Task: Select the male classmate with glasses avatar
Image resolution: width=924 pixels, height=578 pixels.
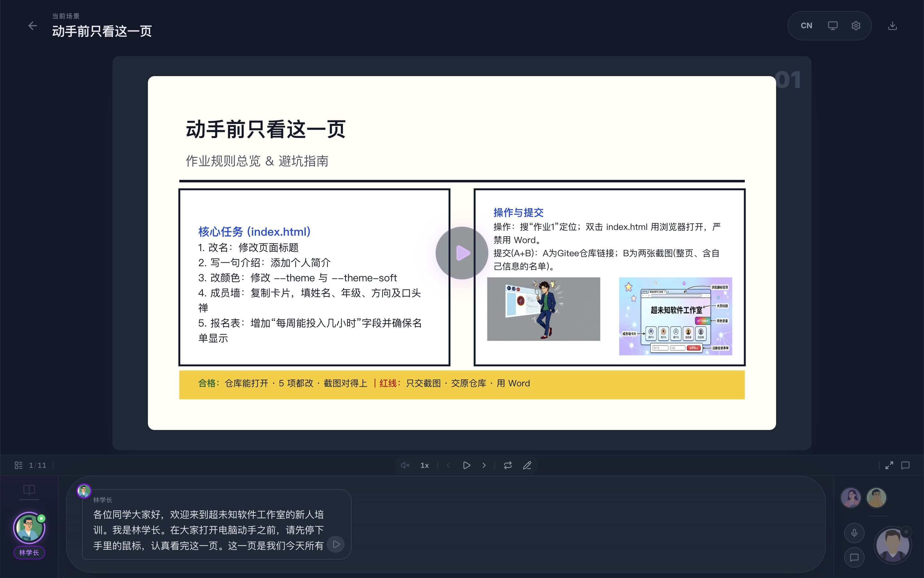Action: [x=876, y=498]
